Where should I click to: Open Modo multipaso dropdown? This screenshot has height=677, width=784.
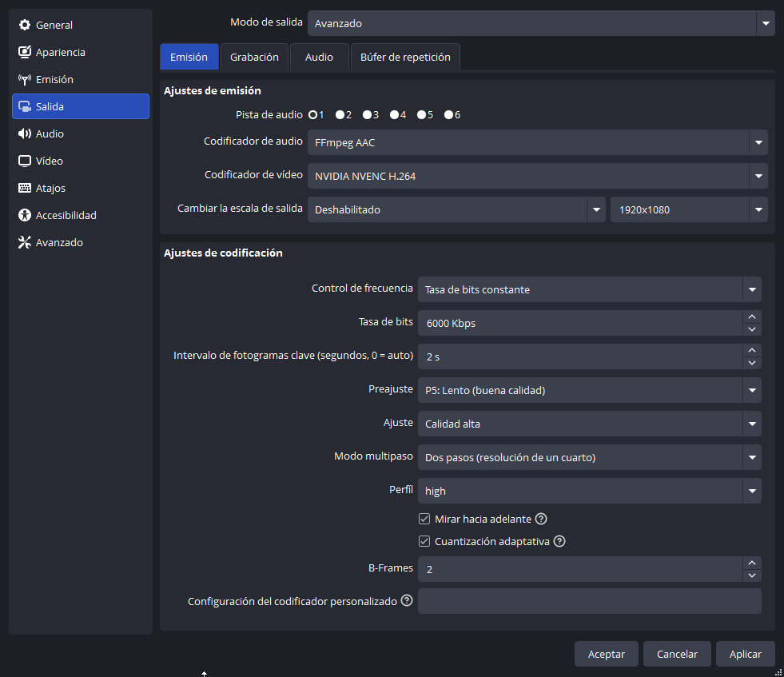(590, 457)
